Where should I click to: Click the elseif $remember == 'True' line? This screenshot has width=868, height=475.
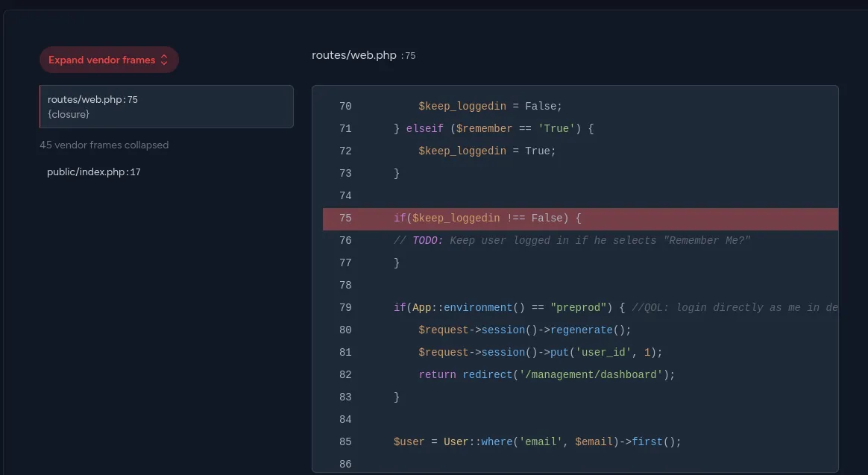(x=493, y=129)
